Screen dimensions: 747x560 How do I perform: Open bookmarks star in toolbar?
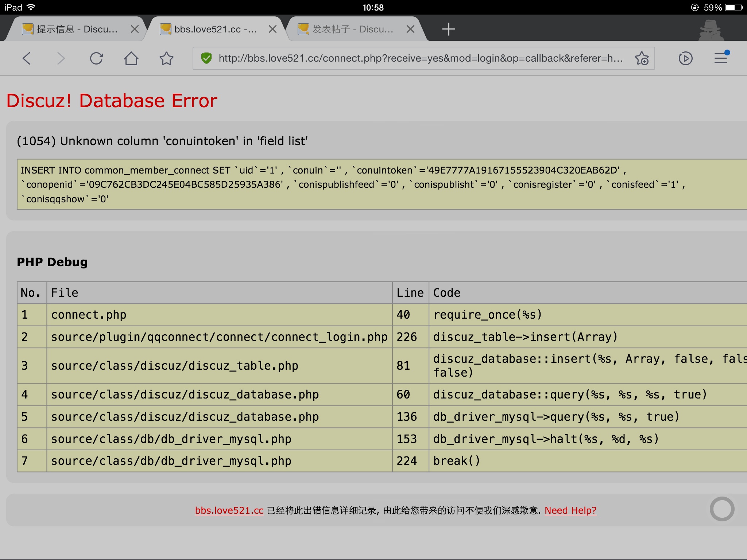pyautogui.click(x=166, y=58)
